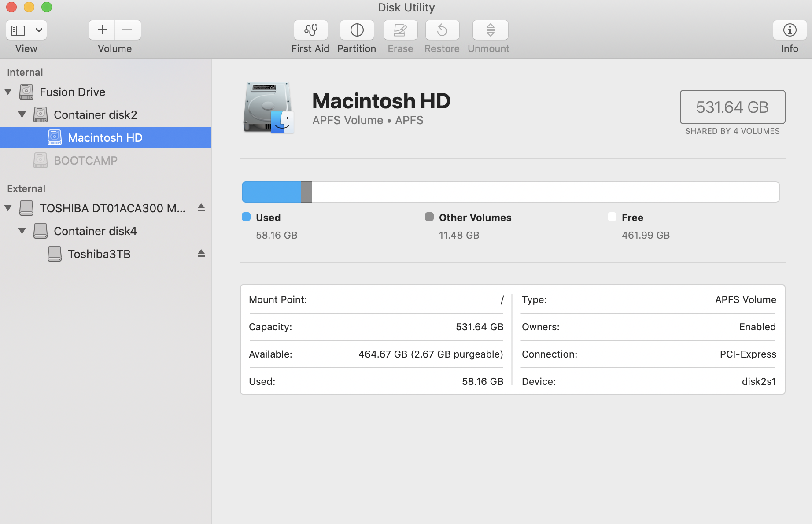
Task: Open the Info panel
Action: coord(789,30)
